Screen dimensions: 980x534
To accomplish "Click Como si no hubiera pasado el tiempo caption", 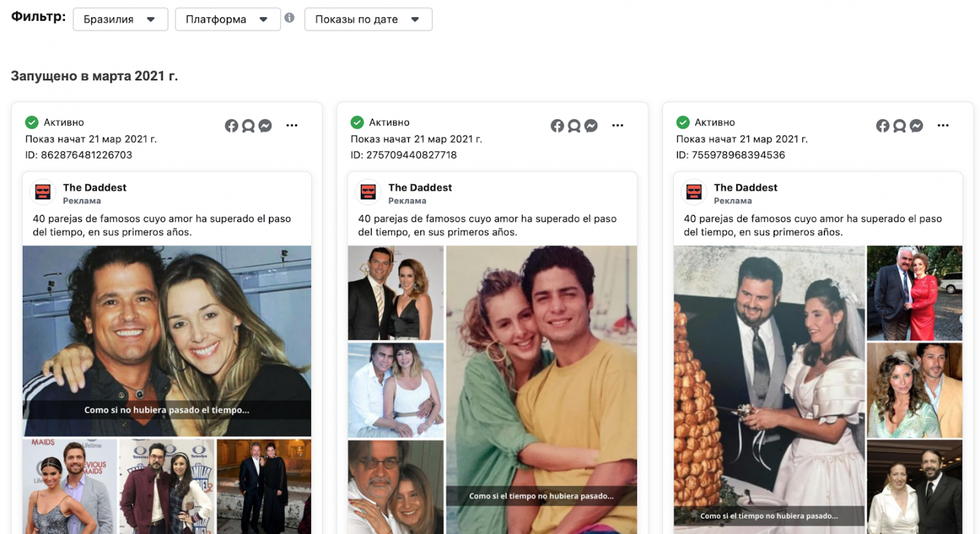I will (x=167, y=410).
